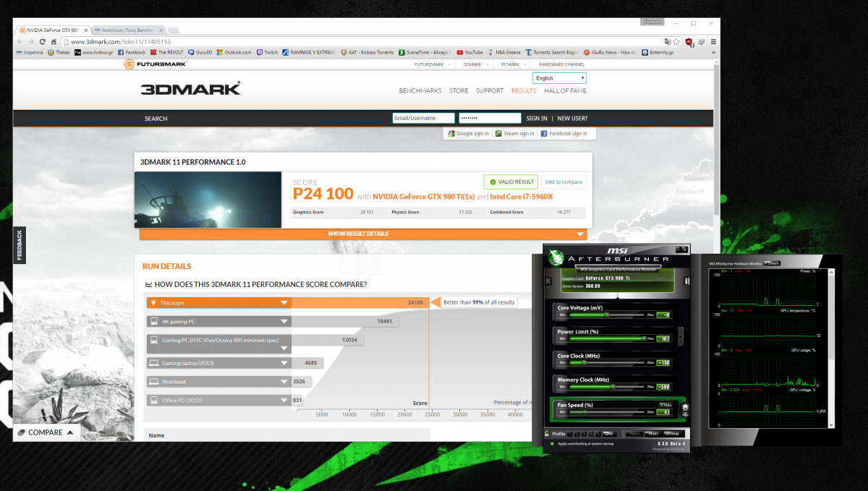This screenshot has height=491, width=868.
Task: Expand SHOW RESULT DETAILS bar
Action: [x=362, y=234]
